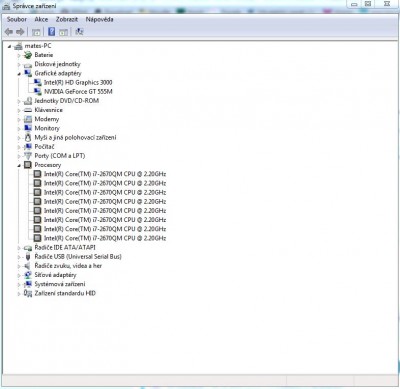Expand the Monitory node
The height and width of the screenshot is (389, 400).
(19, 129)
